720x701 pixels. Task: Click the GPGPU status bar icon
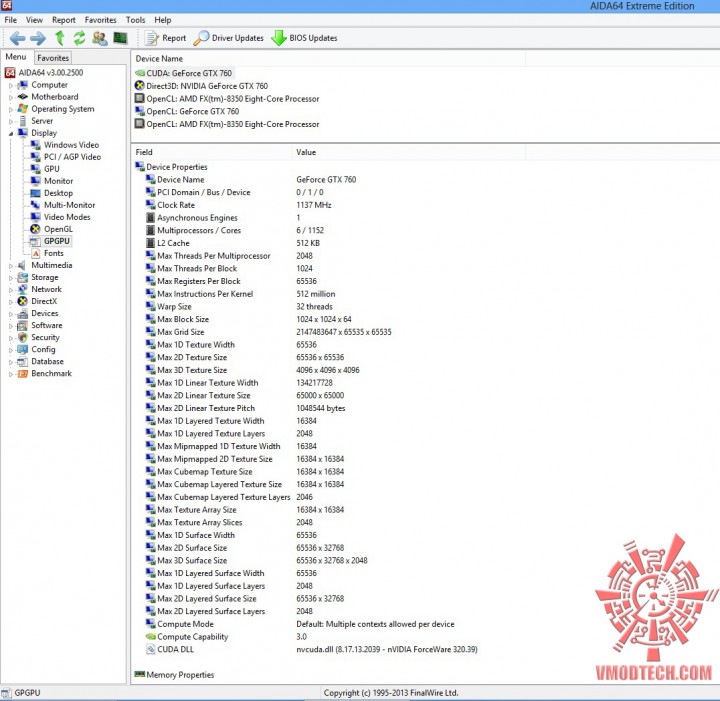[6, 693]
